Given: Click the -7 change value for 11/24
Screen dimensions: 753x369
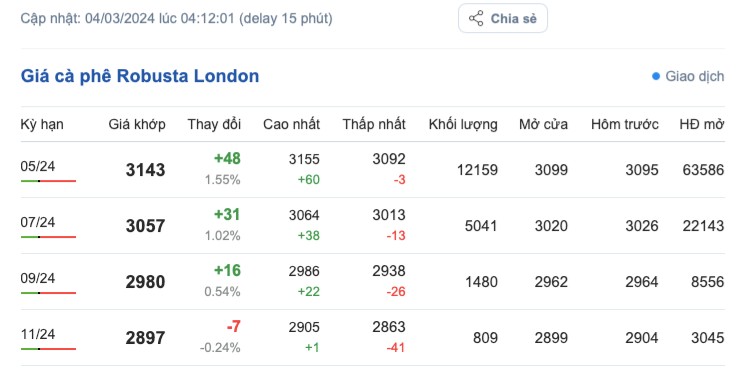Looking at the screenshot, I should (x=233, y=326).
